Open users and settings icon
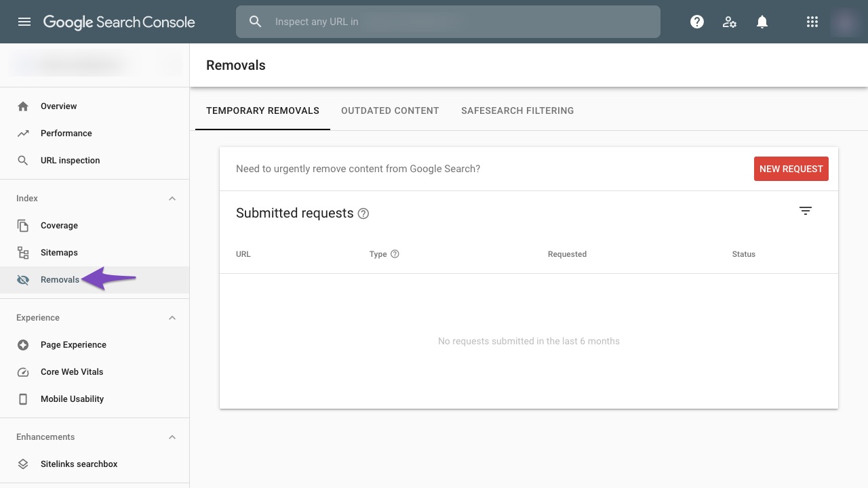868x488 pixels. (x=730, y=22)
